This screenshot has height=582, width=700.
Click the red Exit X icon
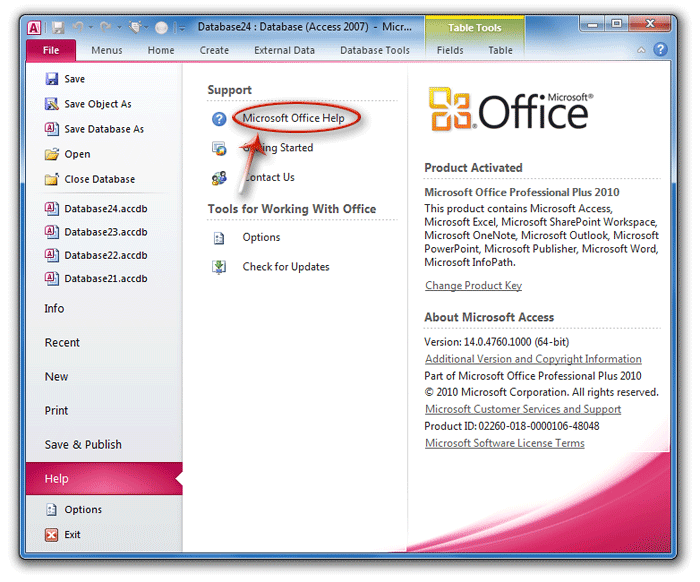tap(52, 534)
